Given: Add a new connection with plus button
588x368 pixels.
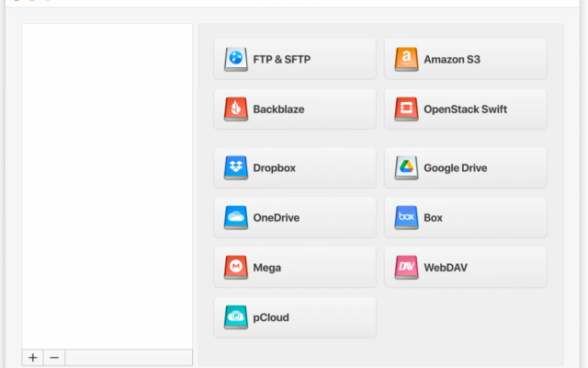Looking at the screenshot, I should pyautogui.click(x=33, y=358).
